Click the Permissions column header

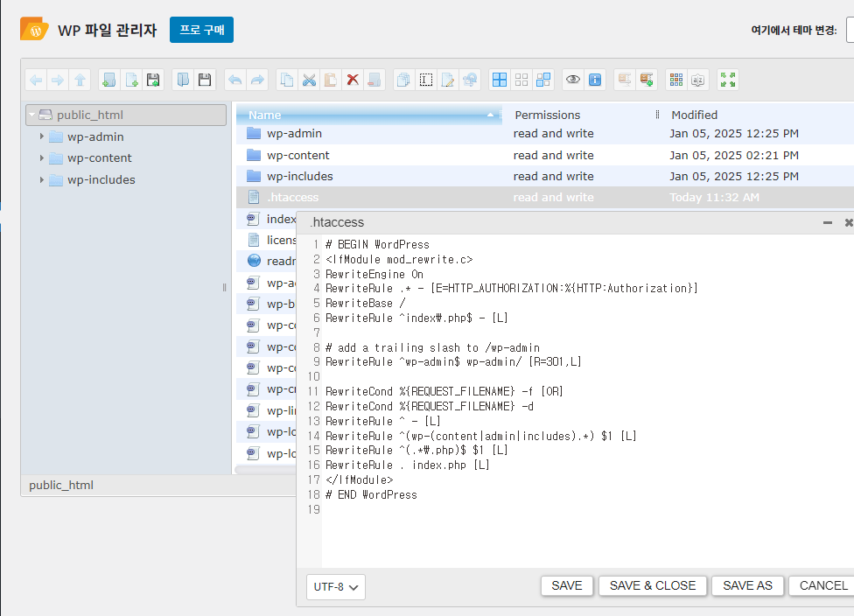click(581, 115)
